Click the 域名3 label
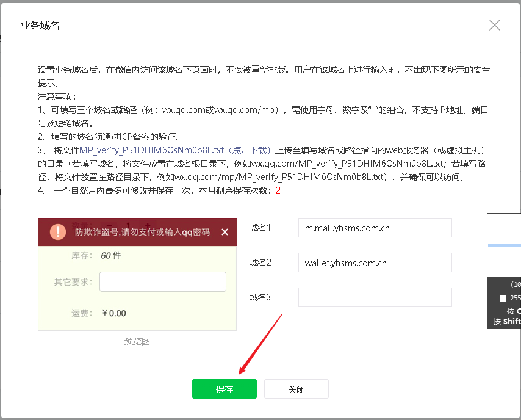Image resolution: width=521 pixels, height=420 pixels. coord(260,297)
